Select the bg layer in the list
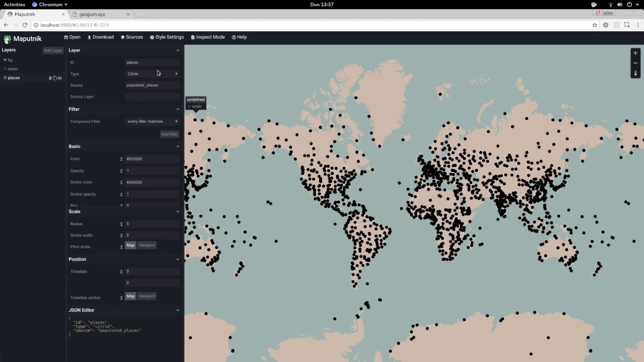 pos(33,60)
